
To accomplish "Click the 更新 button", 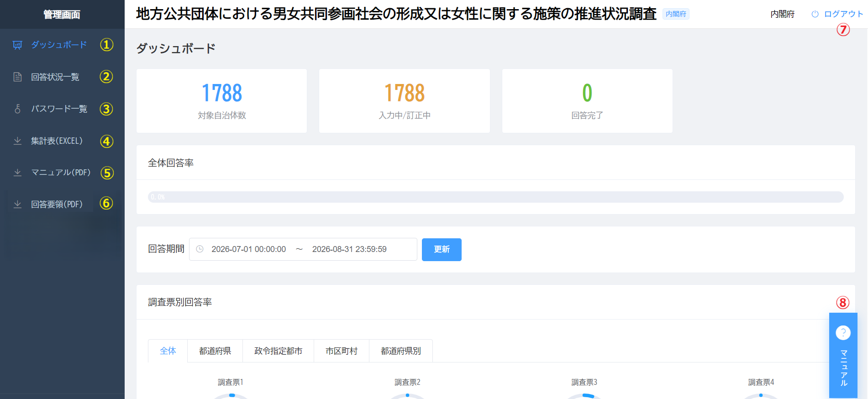I will pos(442,249).
